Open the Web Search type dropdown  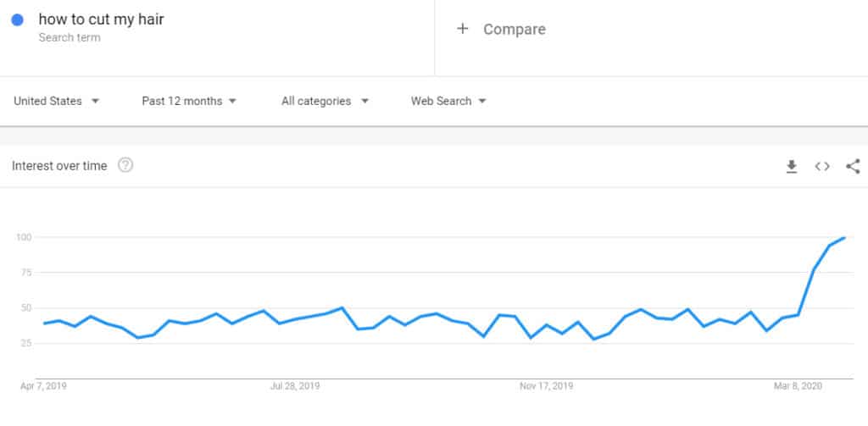click(x=448, y=102)
